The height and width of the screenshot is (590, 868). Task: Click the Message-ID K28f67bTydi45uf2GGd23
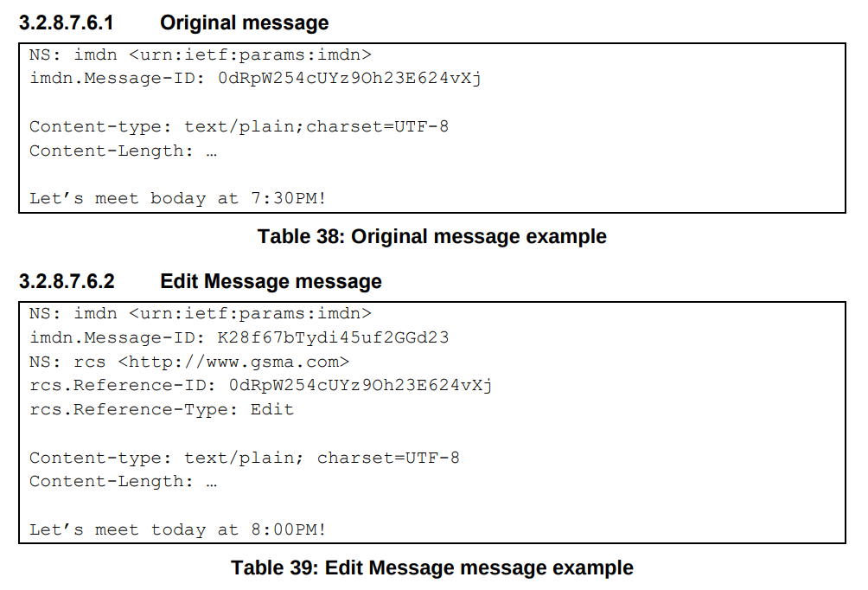(x=333, y=337)
